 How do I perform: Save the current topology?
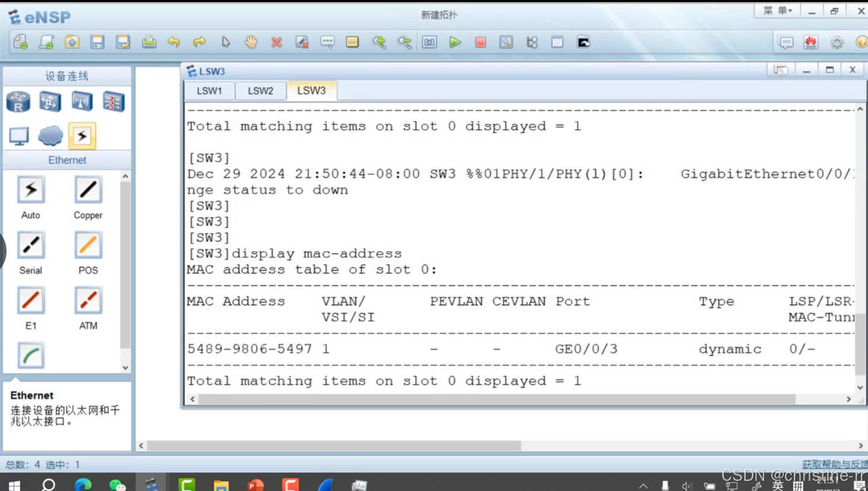(97, 42)
